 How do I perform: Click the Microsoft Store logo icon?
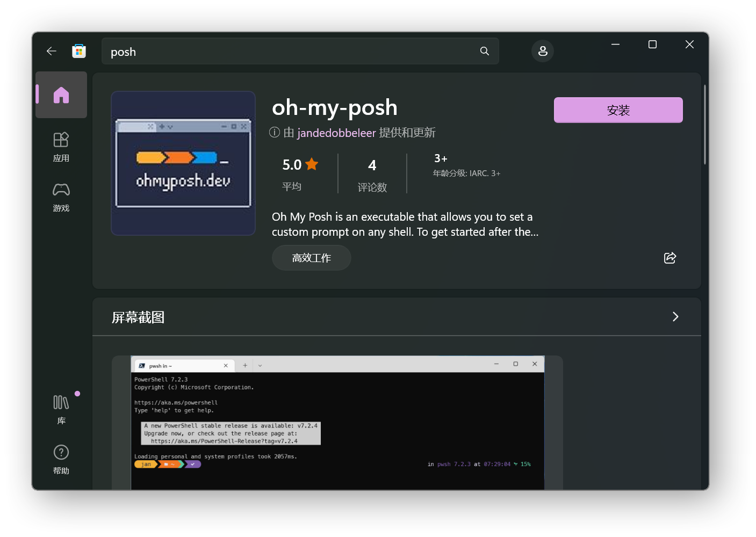click(x=79, y=51)
